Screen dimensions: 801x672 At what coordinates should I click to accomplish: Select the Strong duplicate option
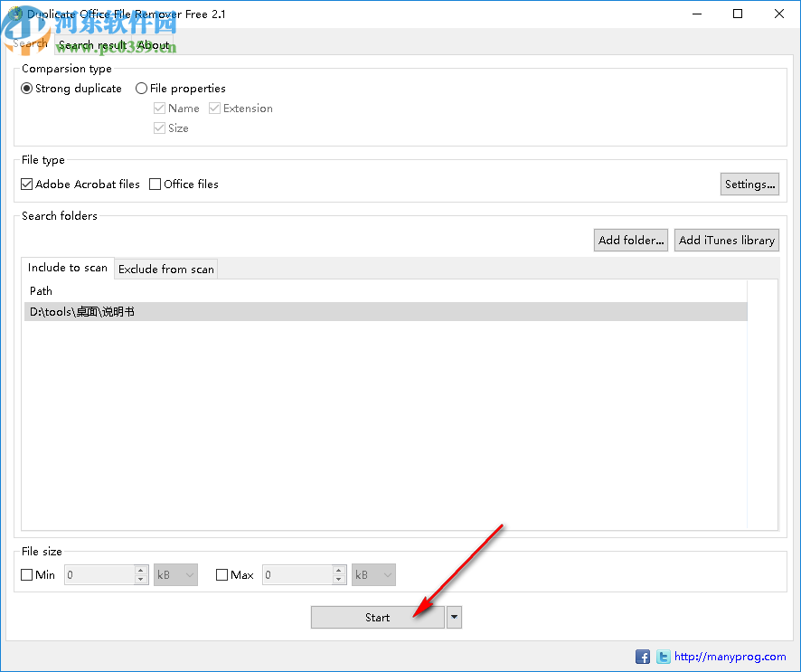pyautogui.click(x=26, y=88)
